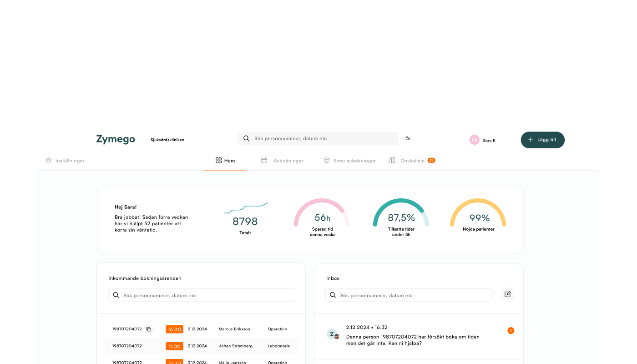The height and width of the screenshot is (364, 637).
Task: Click the 11:00 time badge
Action: pyautogui.click(x=174, y=346)
